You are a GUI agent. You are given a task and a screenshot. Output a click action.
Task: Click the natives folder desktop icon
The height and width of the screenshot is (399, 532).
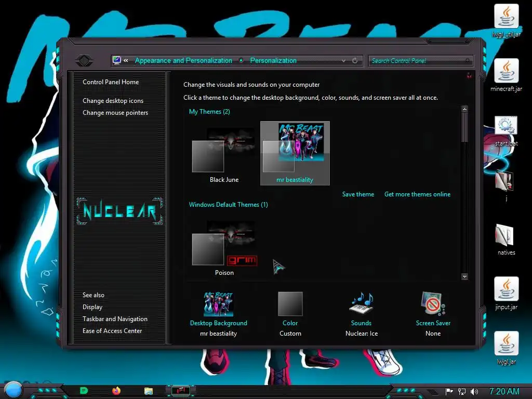click(x=506, y=240)
